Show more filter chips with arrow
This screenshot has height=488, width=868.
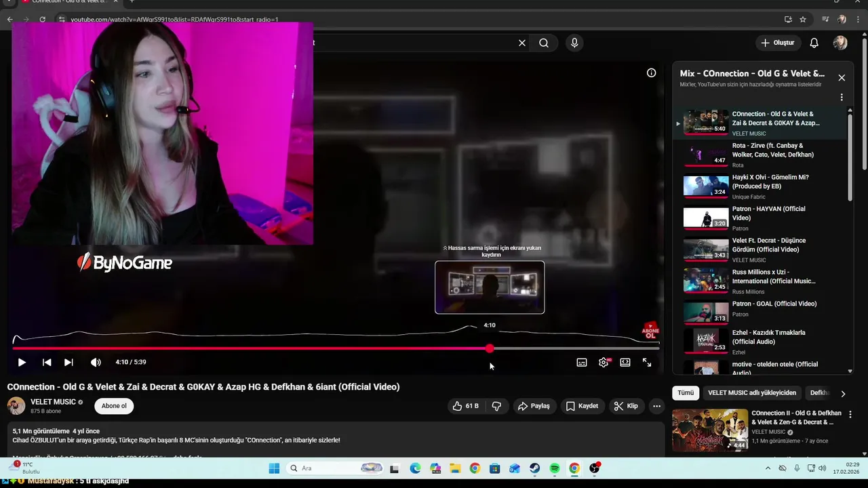pyautogui.click(x=843, y=394)
